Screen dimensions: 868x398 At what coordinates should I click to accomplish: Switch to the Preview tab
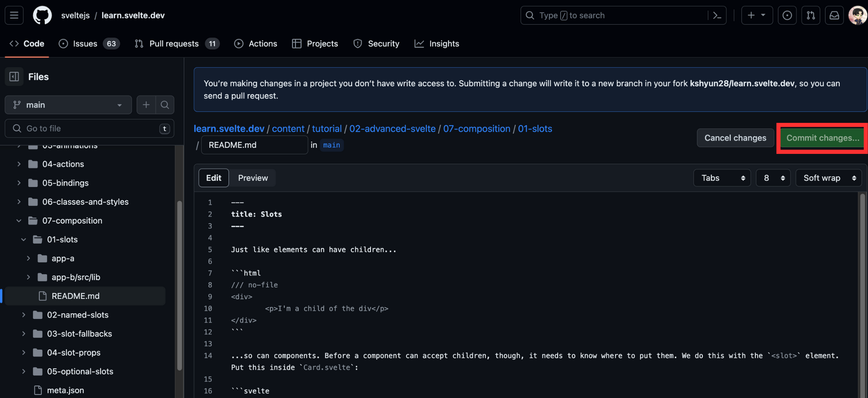253,178
